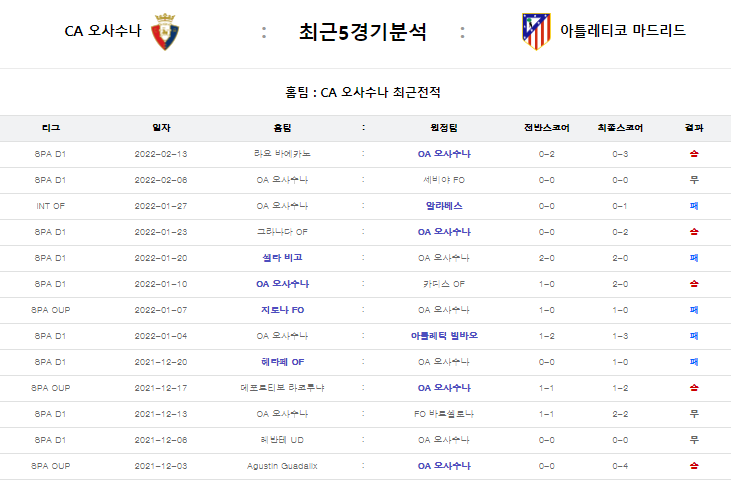Image resolution: width=731 pixels, height=480 pixels.
Task: Click the 최근5경기분석 page title
Action: click(362, 32)
